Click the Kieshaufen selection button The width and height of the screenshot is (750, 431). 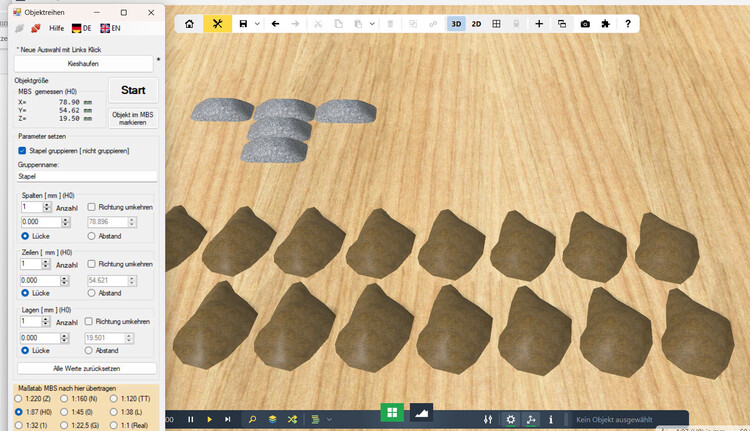pos(83,64)
